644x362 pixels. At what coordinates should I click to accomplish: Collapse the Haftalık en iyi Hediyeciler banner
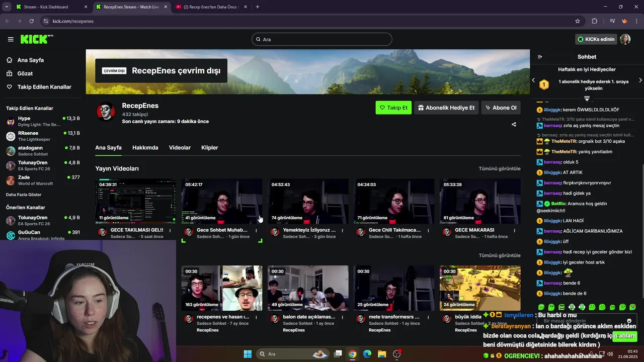[x=587, y=98]
